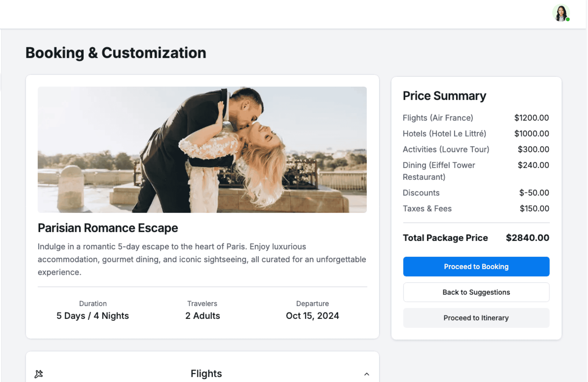Click the 2 Adults travelers value

point(202,316)
